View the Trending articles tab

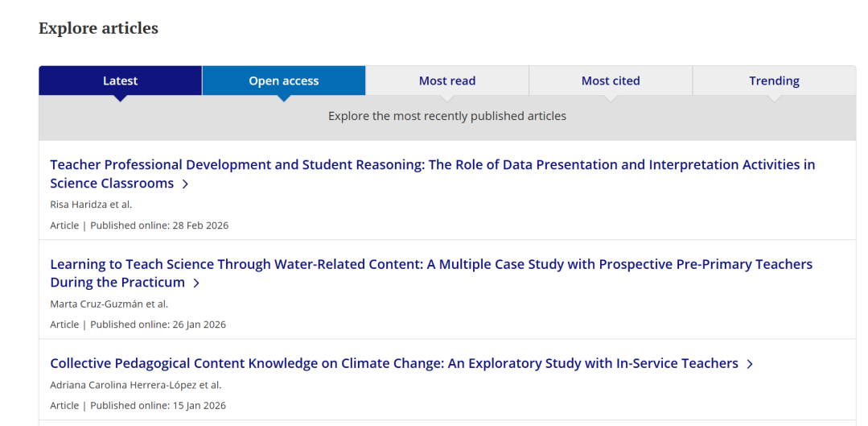tap(774, 81)
